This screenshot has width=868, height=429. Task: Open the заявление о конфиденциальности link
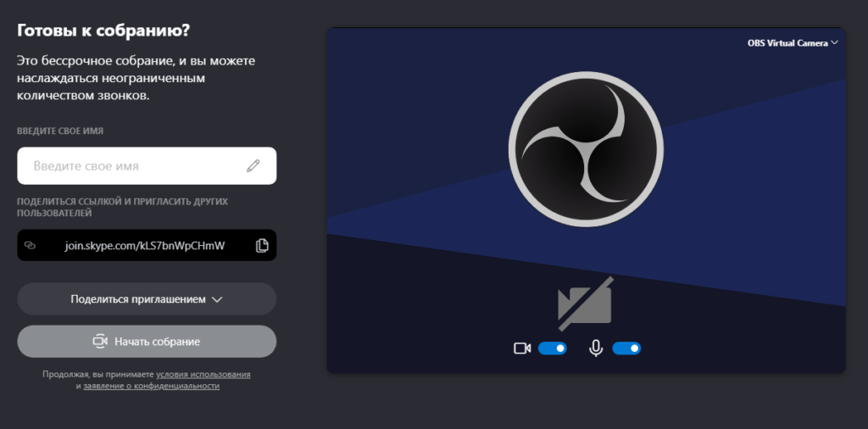click(x=151, y=386)
